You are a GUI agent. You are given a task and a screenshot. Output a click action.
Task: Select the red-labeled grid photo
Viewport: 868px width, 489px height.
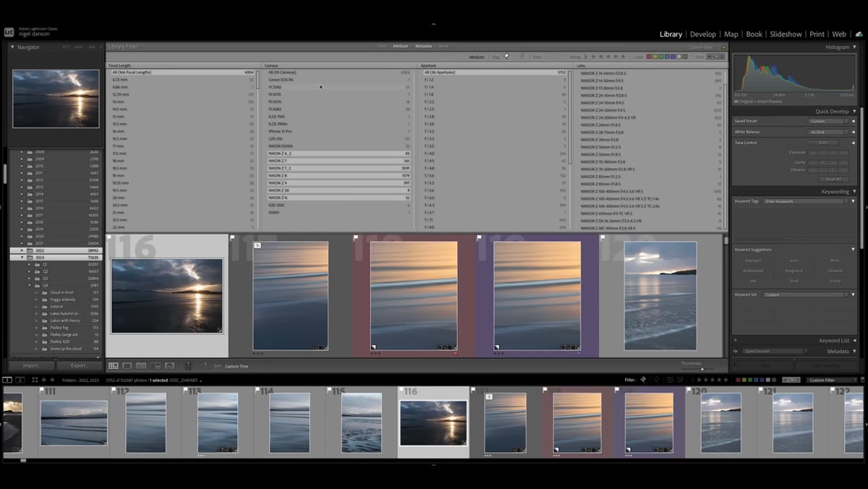414,296
